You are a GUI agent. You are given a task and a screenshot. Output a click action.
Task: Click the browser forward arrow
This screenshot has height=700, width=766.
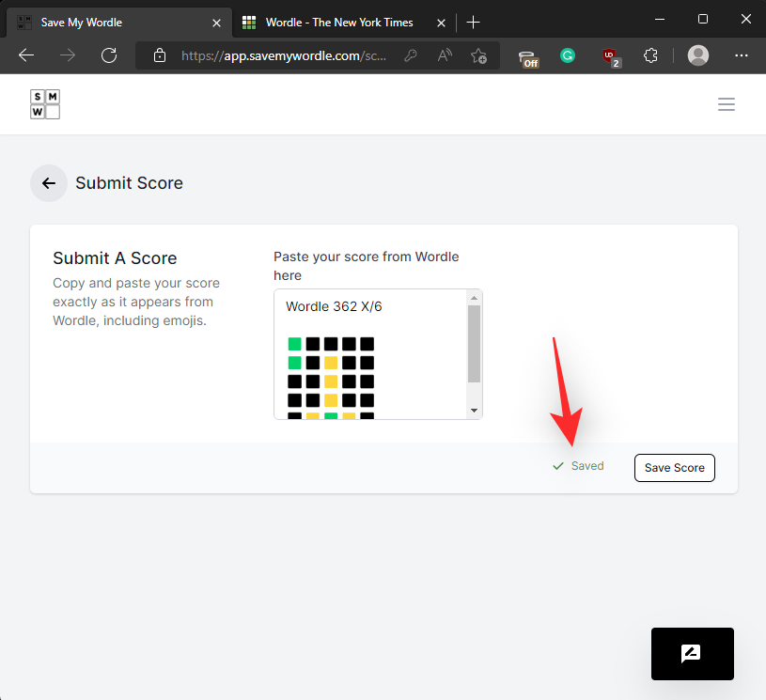(68, 55)
